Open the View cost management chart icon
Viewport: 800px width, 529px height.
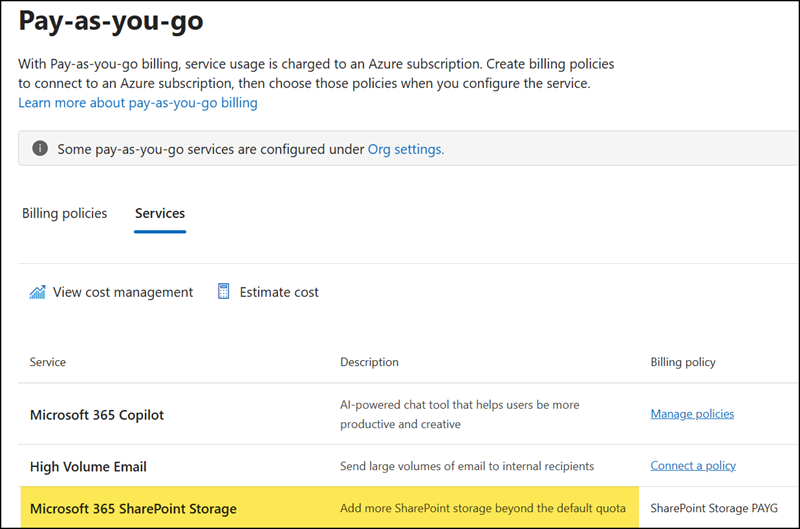[x=37, y=292]
